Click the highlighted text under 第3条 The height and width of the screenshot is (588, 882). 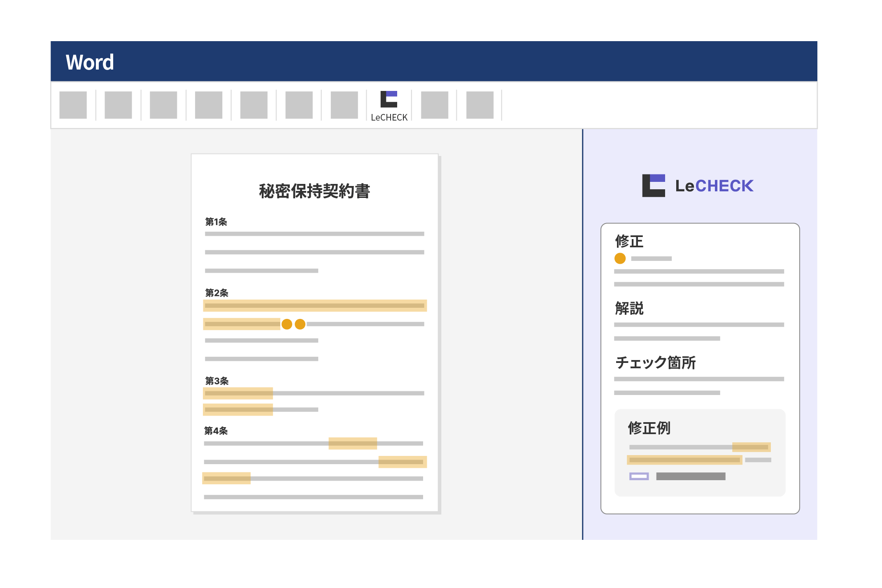click(238, 393)
